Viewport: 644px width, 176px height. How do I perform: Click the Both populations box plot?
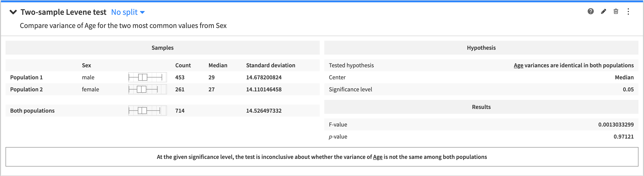[x=147, y=111]
